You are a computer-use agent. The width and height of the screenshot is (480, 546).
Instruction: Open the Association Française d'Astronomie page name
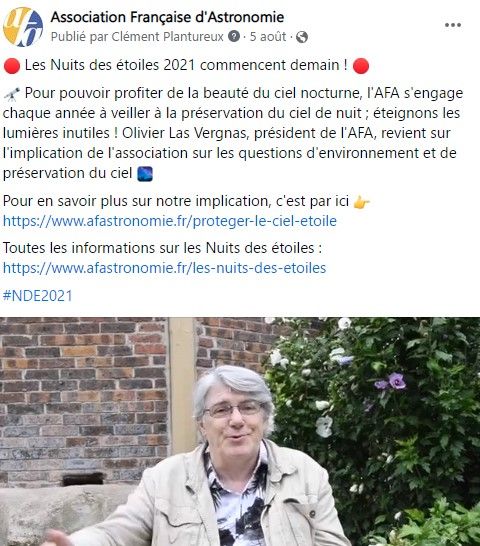pos(167,17)
